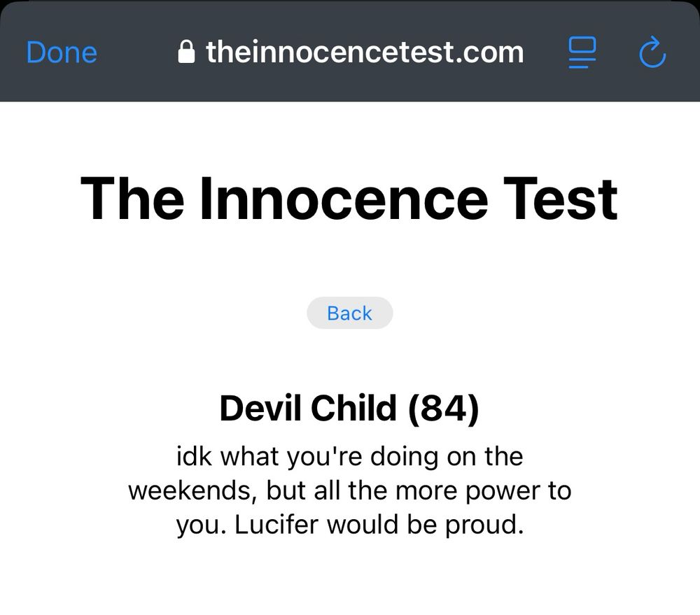
Task: Tap the word "Innocence" in the heading
Action: click(344, 199)
